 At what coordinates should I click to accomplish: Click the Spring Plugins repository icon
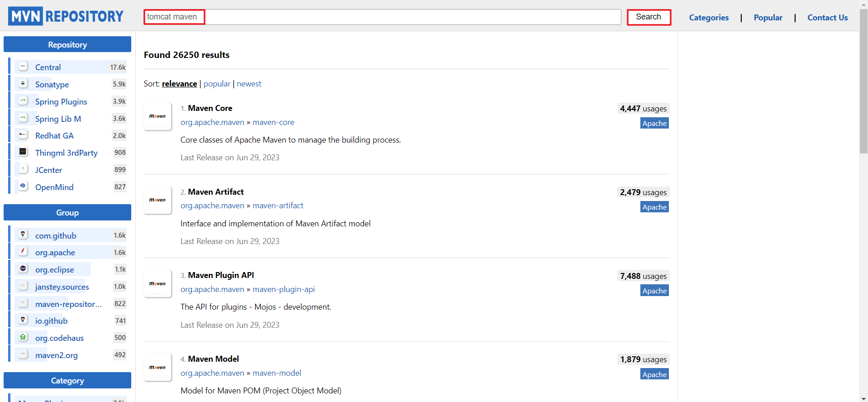[23, 101]
